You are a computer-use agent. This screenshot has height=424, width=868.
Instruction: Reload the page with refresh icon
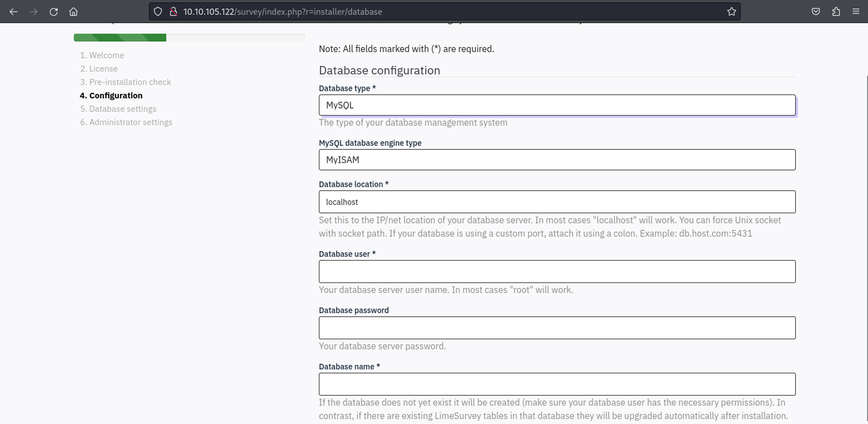[53, 12]
